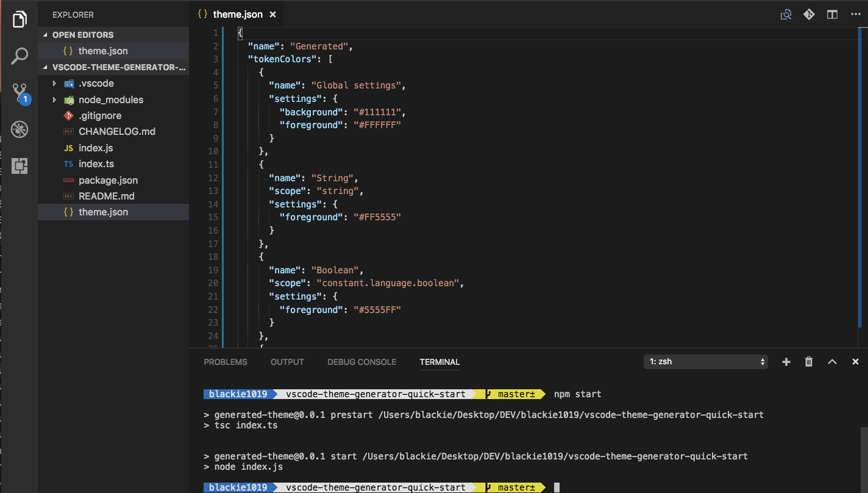Open Source Control view with badge
The image size is (868, 493).
click(x=20, y=93)
